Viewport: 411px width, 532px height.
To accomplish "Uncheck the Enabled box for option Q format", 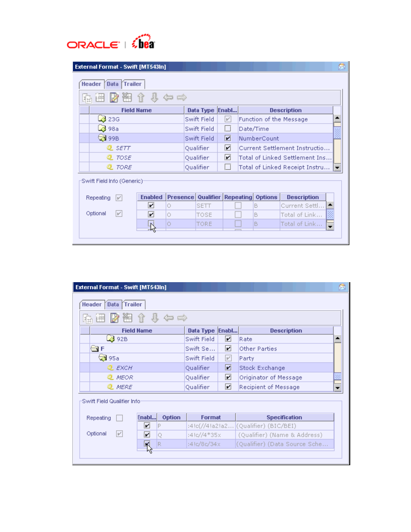I will pos(147,435).
